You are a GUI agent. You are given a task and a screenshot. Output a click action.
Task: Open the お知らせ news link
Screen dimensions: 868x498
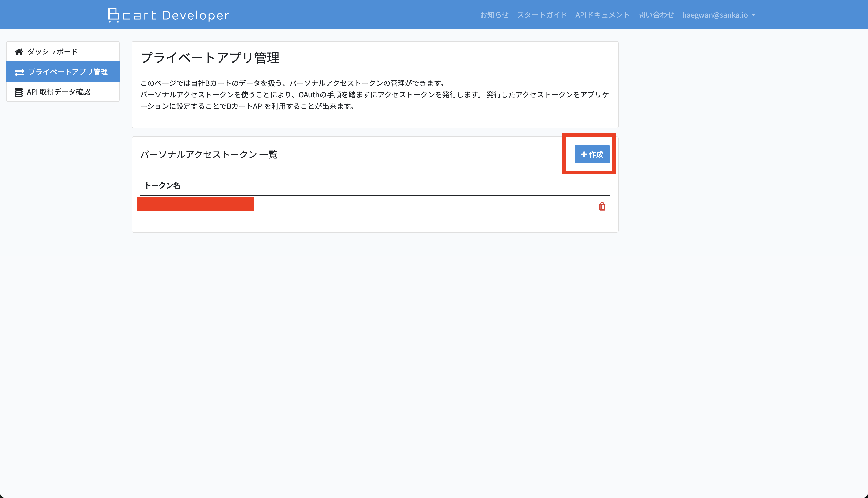pyautogui.click(x=494, y=15)
